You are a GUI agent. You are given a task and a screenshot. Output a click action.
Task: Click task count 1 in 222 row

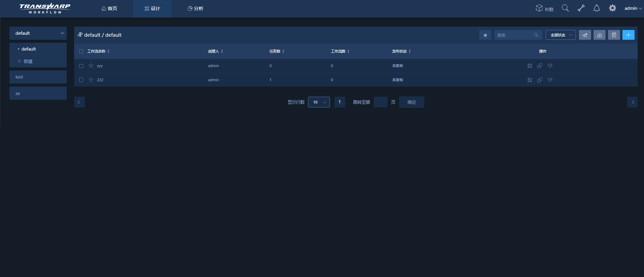(x=270, y=80)
